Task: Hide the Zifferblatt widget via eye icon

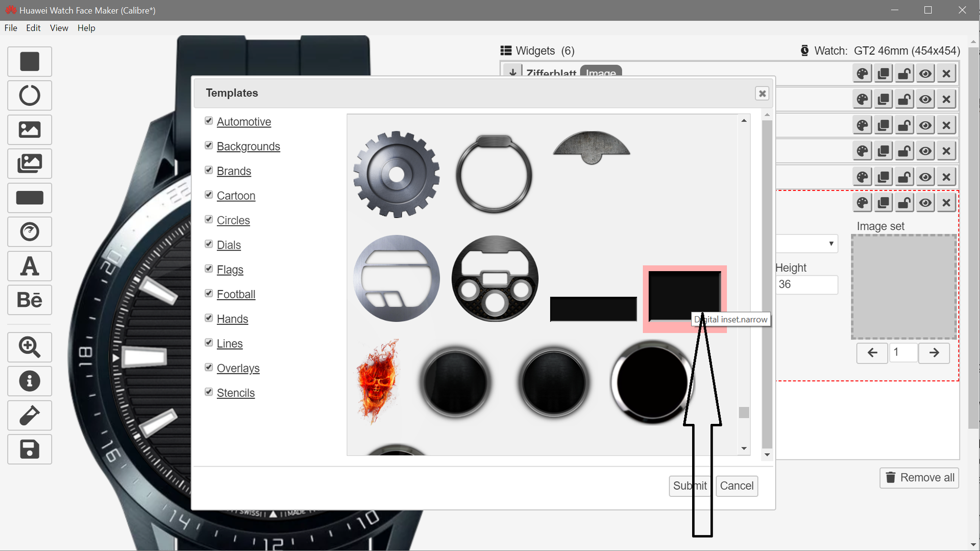Action: [x=925, y=74]
